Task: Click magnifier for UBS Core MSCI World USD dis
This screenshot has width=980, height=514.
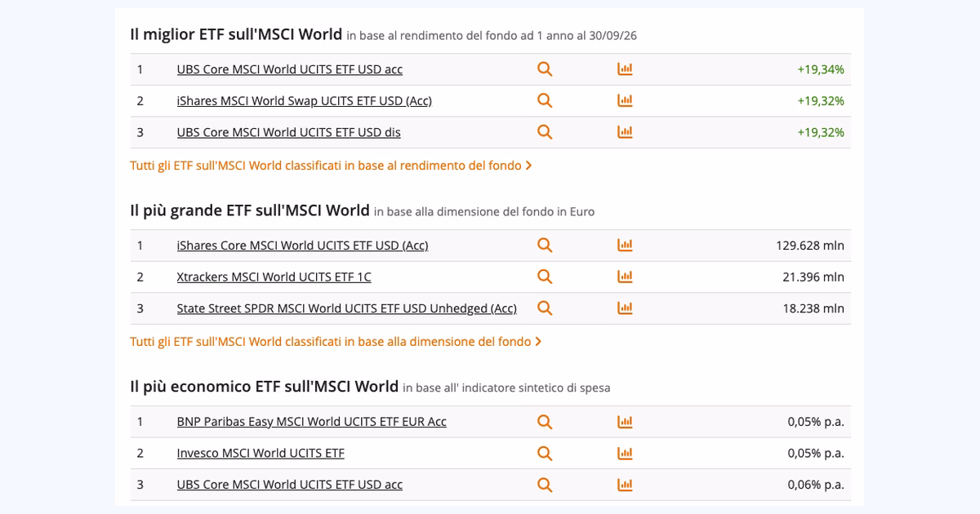Action: tap(545, 131)
